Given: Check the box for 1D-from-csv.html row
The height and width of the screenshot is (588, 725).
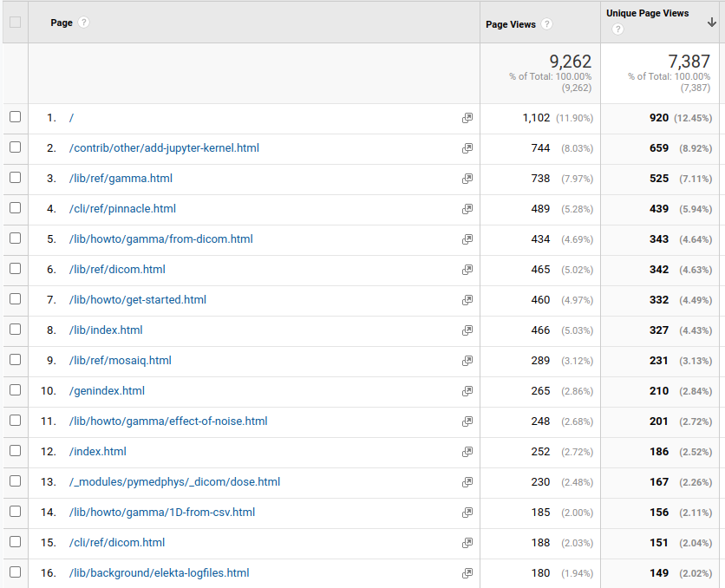Looking at the screenshot, I should pos(16,512).
